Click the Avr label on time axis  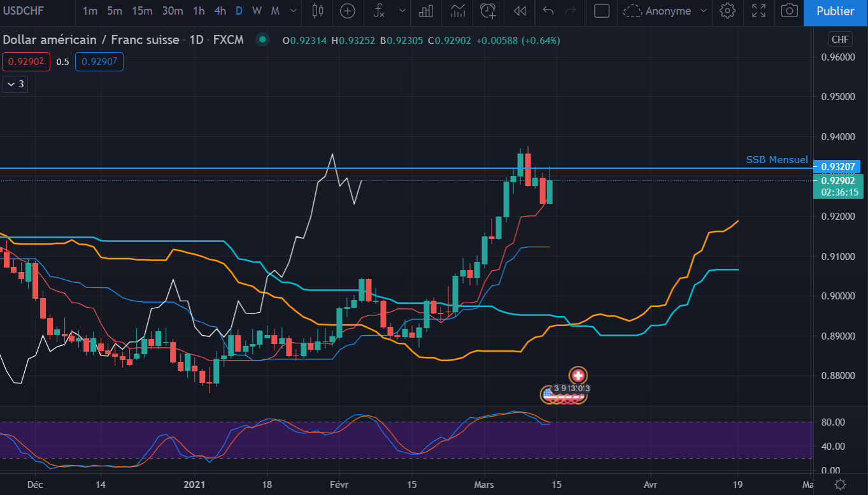click(651, 484)
